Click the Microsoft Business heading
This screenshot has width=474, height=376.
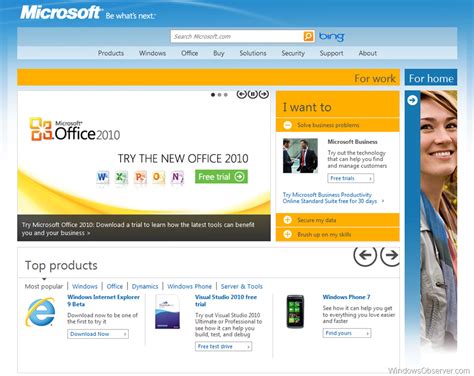click(x=352, y=142)
